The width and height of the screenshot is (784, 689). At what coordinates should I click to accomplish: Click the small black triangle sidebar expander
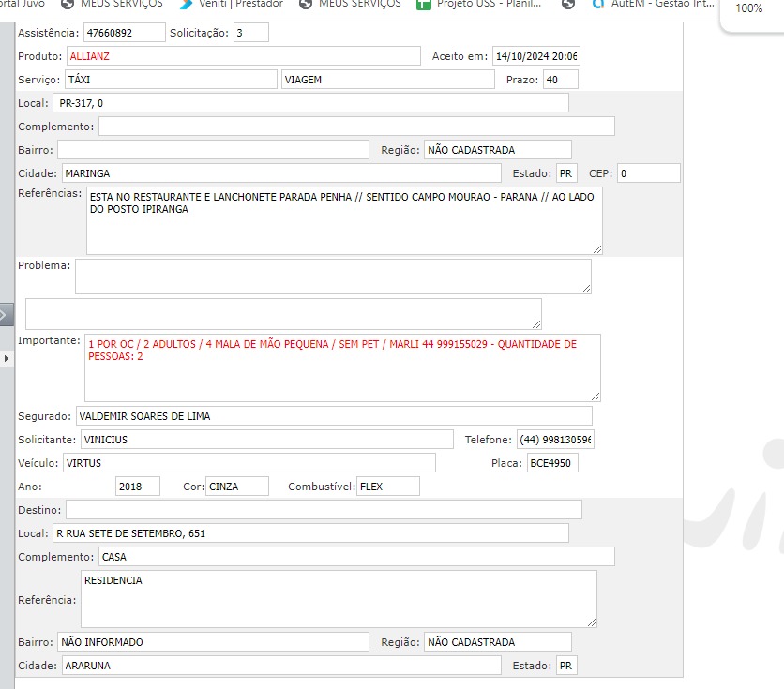pyautogui.click(x=6, y=358)
